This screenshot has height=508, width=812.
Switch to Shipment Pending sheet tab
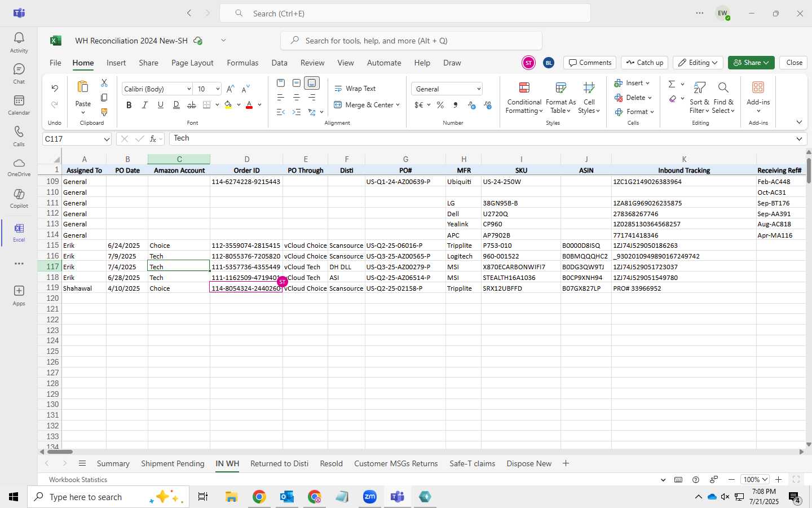(x=173, y=463)
